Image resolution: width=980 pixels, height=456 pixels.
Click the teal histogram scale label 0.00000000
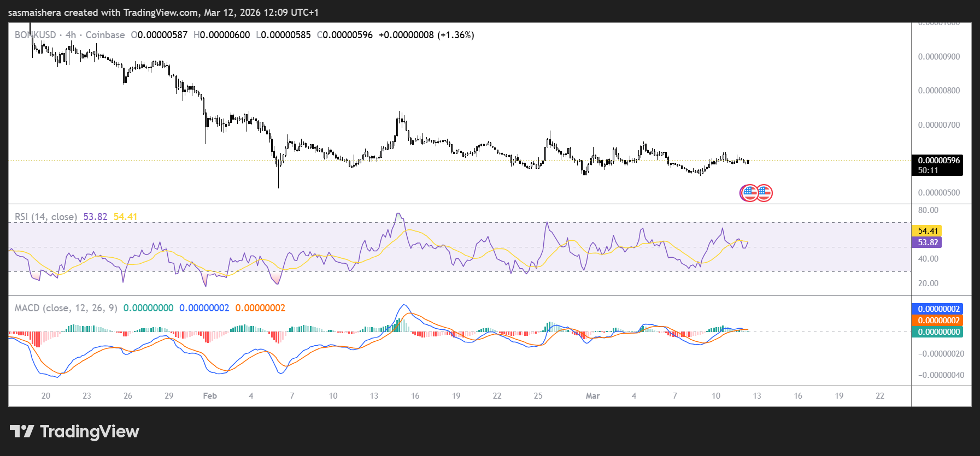click(x=937, y=332)
